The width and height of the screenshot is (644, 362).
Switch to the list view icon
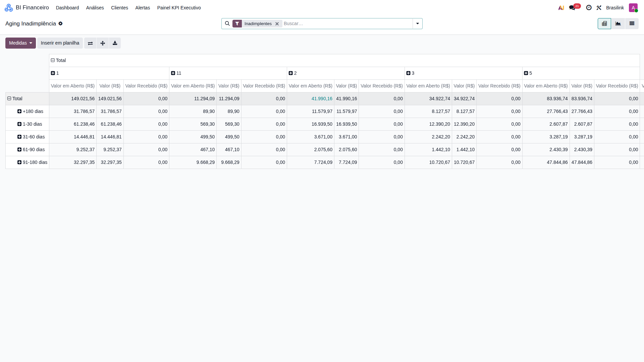tap(632, 24)
